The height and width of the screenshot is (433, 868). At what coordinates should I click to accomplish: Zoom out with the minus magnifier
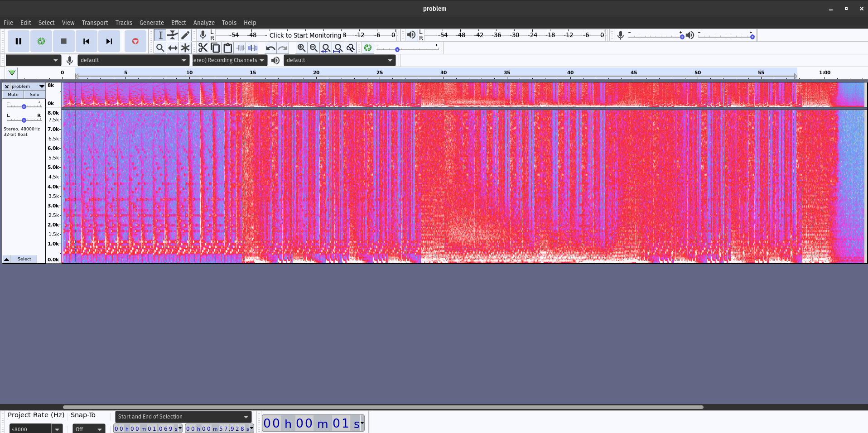(x=313, y=48)
